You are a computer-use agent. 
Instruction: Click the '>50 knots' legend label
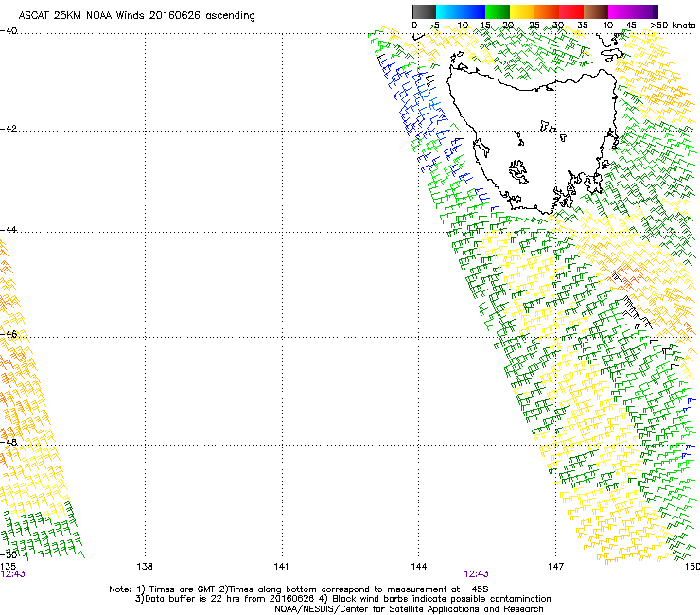click(x=673, y=26)
